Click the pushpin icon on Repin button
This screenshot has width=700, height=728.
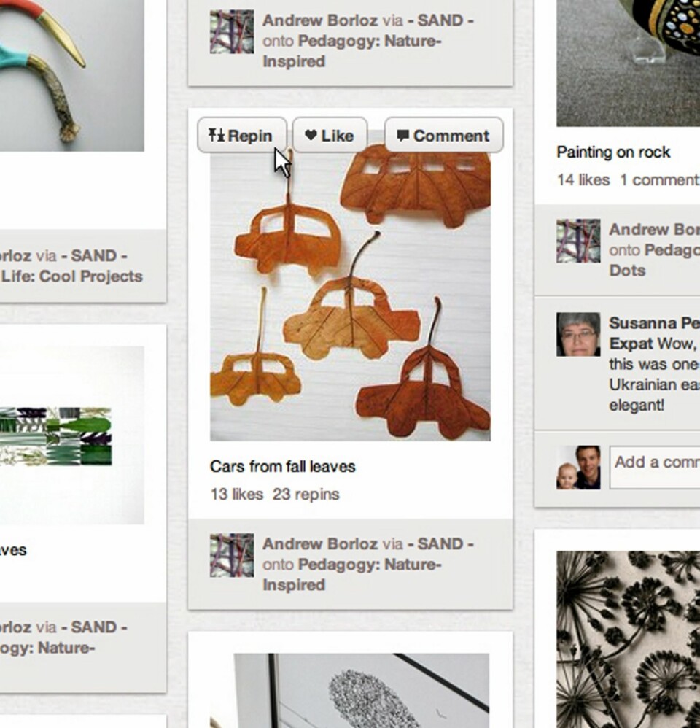[x=217, y=135]
